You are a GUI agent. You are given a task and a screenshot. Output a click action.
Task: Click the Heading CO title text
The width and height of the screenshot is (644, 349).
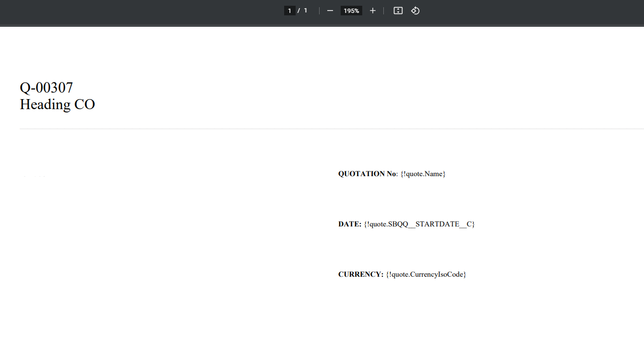pyautogui.click(x=57, y=104)
